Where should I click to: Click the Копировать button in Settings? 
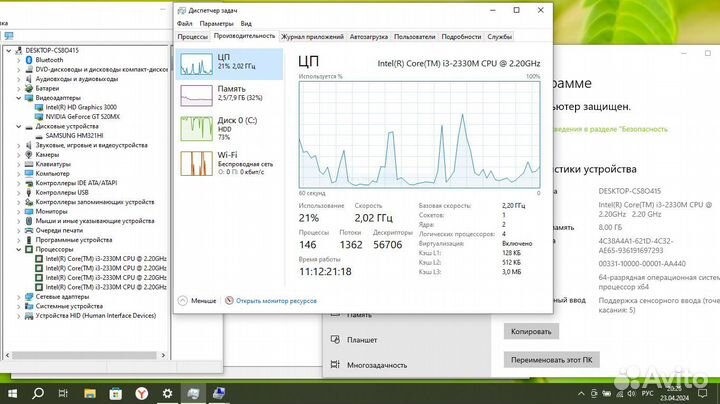(x=531, y=331)
